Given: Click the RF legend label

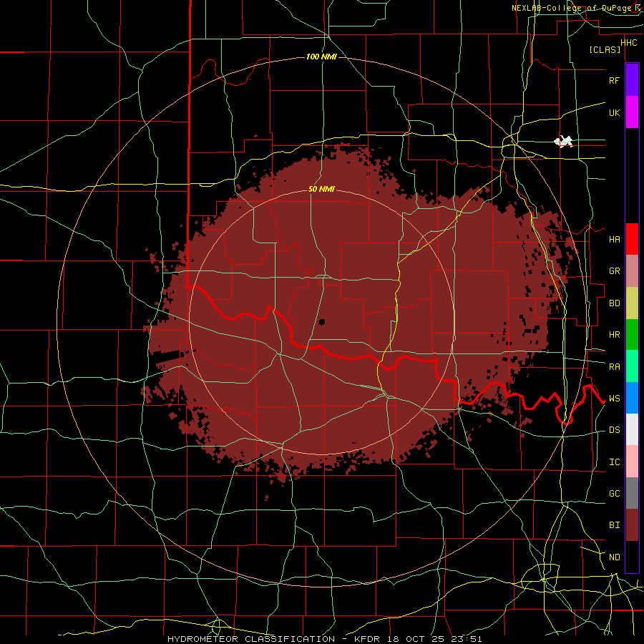Looking at the screenshot, I should click(614, 80).
